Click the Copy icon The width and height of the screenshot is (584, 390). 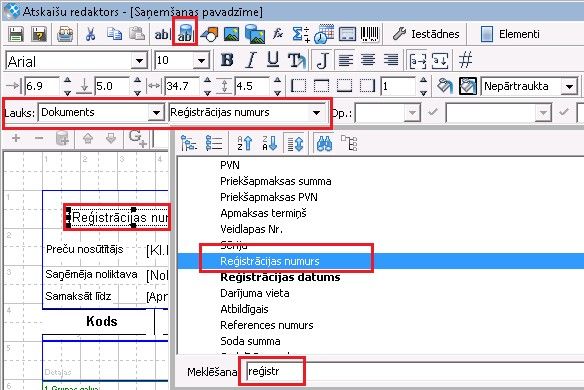(114, 34)
